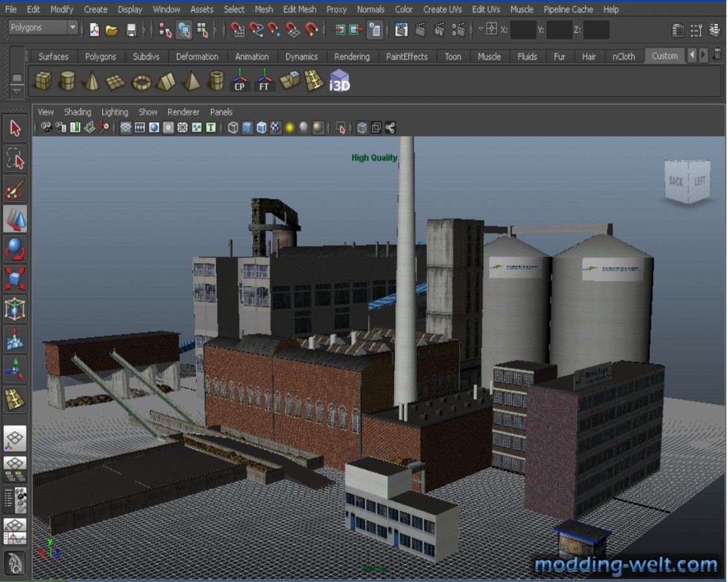Select the polygon cube shelf icon

[43, 81]
